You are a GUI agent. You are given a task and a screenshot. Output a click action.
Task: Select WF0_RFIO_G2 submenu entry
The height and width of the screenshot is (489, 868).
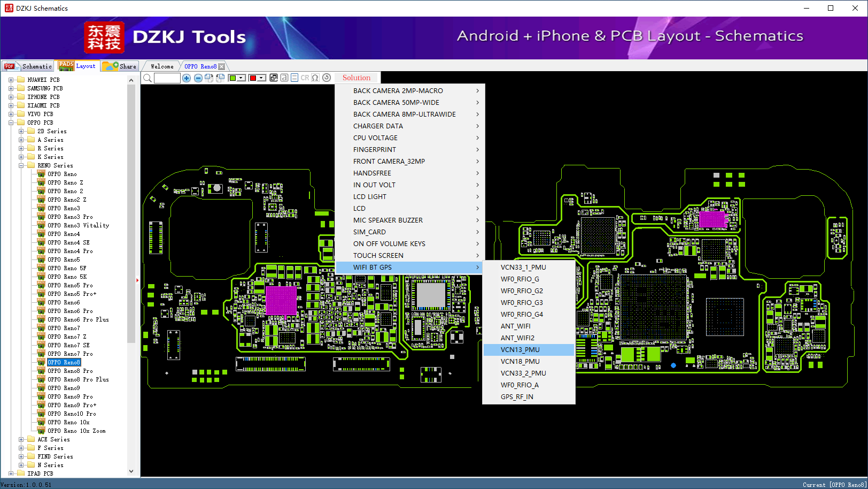[529, 291]
